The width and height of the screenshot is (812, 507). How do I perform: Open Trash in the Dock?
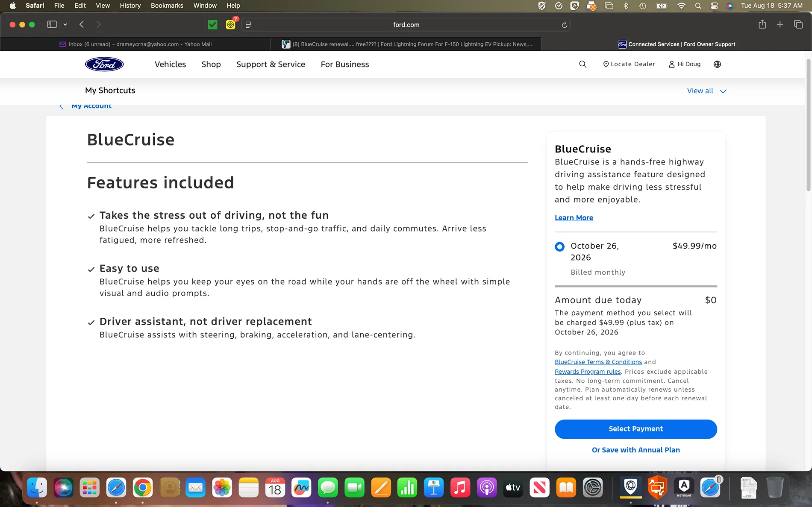(774, 487)
